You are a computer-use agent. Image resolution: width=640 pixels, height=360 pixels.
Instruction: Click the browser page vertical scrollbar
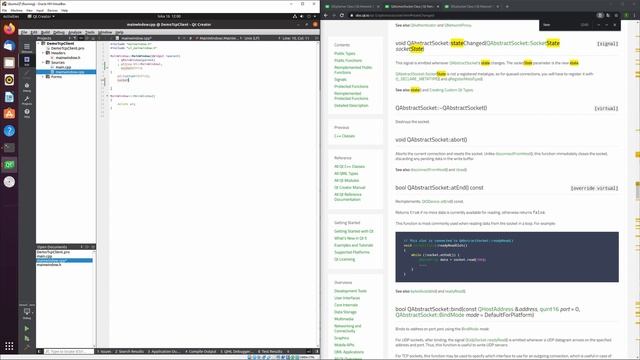(637, 190)
